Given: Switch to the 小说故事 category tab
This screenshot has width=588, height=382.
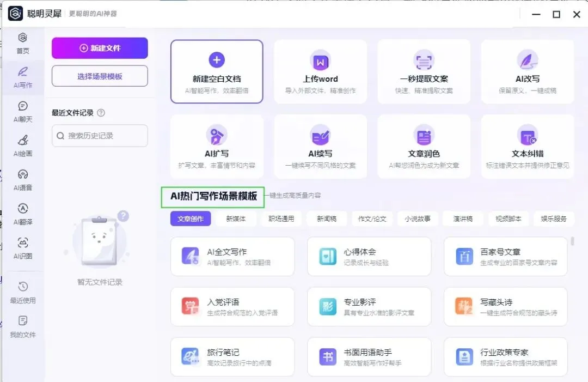Looking at the screenshot, I should 416,219.
